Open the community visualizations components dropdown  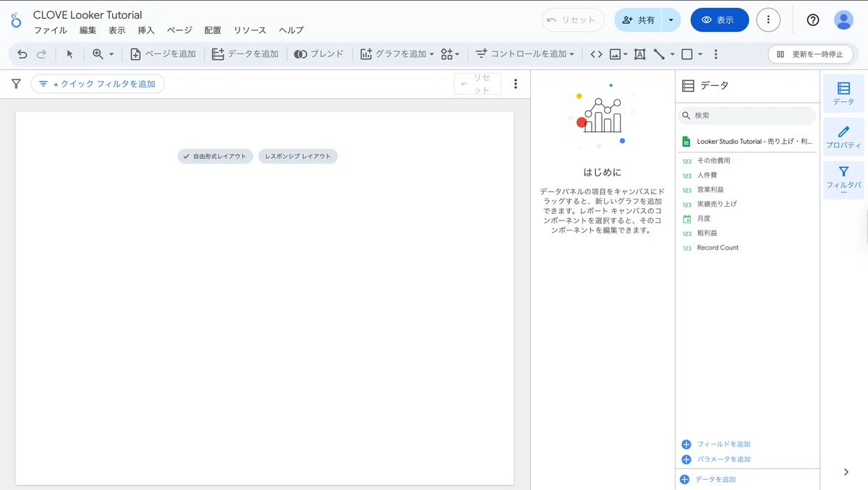[450, 54]
